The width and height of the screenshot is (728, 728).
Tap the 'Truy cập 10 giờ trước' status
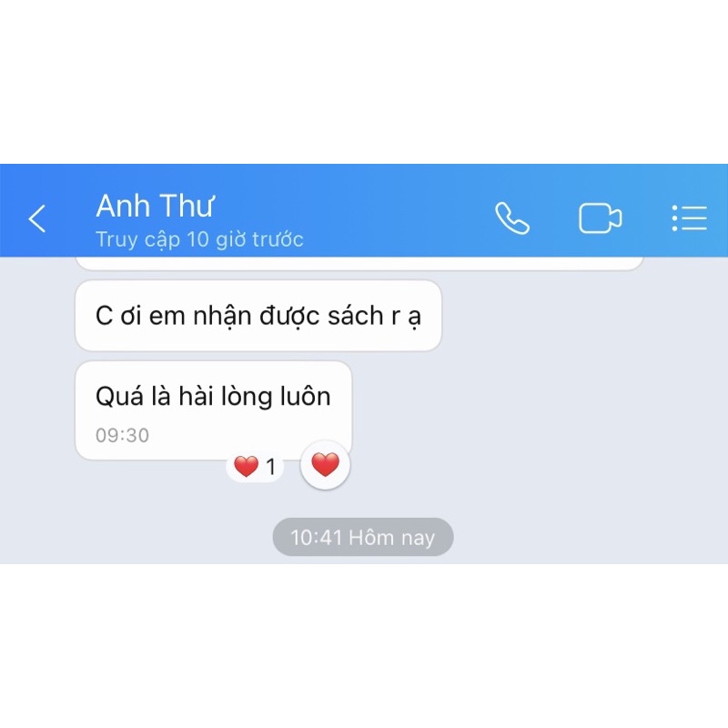coord(199,239)
